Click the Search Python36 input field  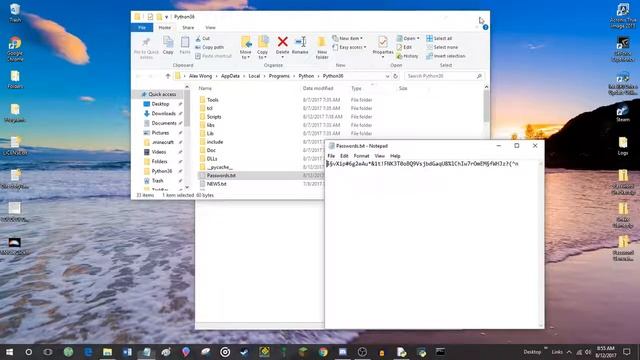point(440,76)
